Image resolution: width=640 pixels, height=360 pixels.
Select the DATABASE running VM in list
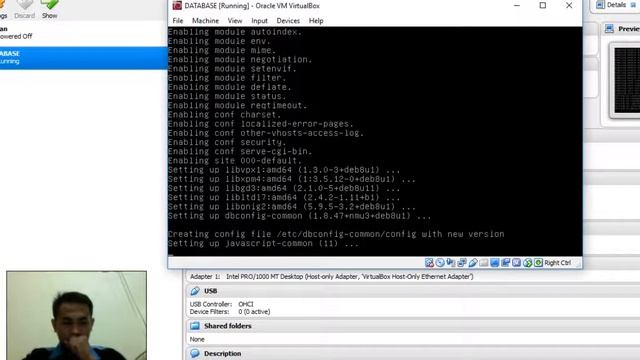(x=84, y=58)
